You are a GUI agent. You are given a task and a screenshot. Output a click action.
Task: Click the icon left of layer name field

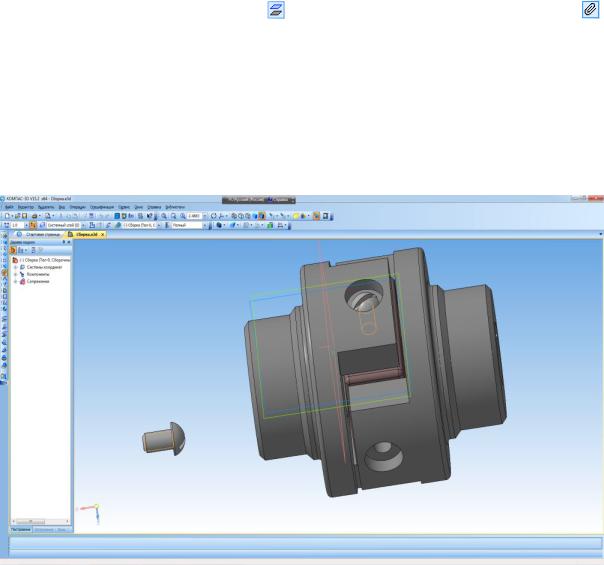click(42, 225)
